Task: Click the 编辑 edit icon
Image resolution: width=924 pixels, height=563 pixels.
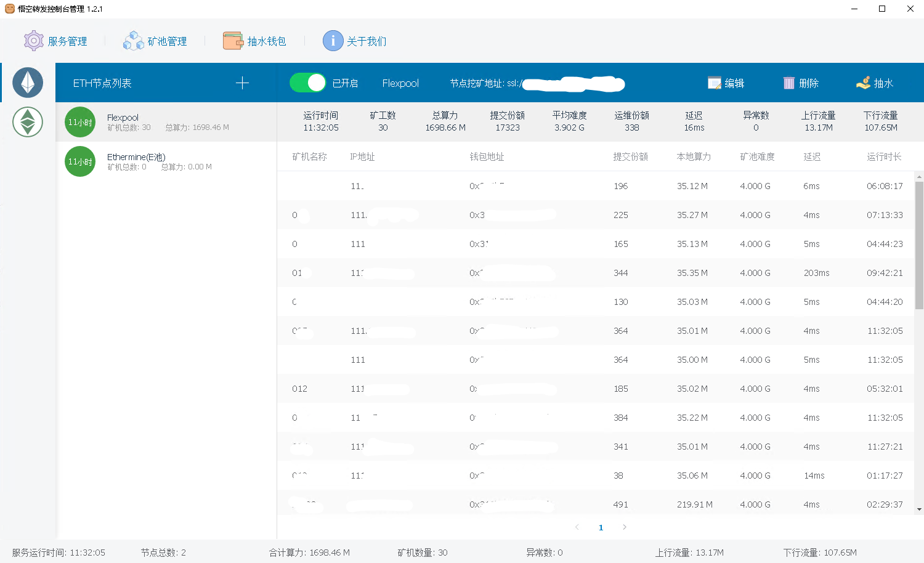Action: pos(715,83)
